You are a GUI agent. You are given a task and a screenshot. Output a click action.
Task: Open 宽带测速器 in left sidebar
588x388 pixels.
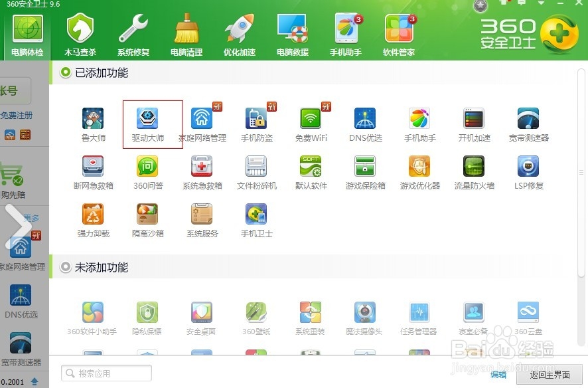point(21,349)
